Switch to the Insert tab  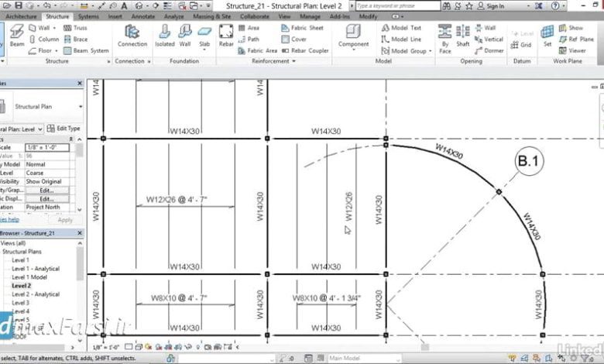tap(115, 16)
